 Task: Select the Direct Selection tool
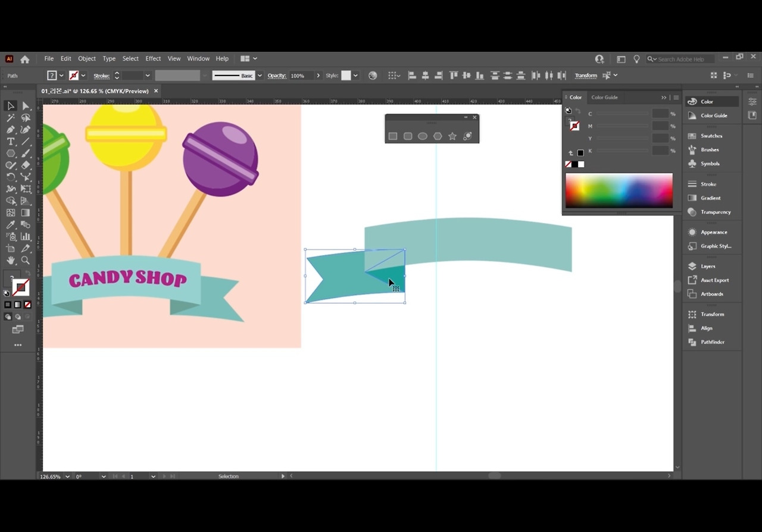coord(26,106)
